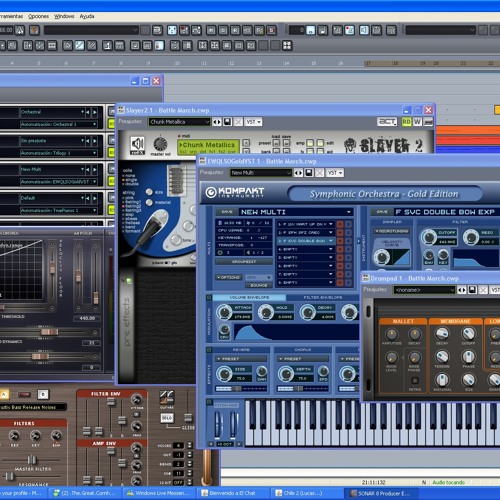Expand Kompakt slot 4 EMPTY dropdown
This screenshot has width=500, height=500.
[331, 249]
